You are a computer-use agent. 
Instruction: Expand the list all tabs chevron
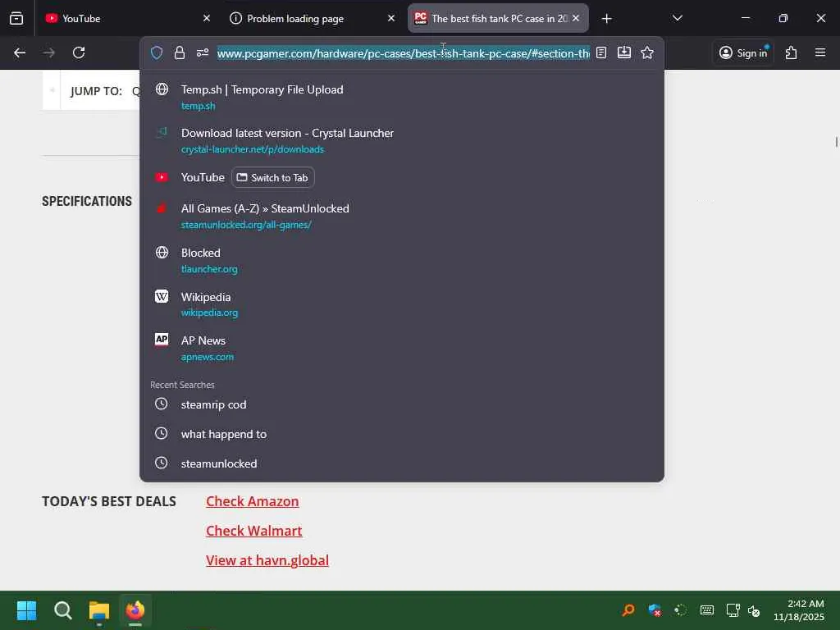(x=677, y=18)
